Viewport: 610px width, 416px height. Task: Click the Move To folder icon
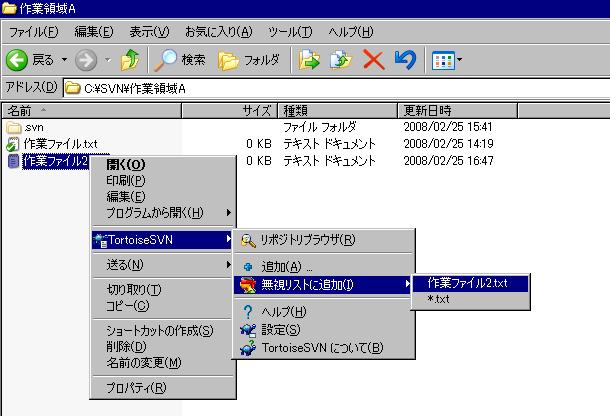pyautogui.click(x=309, y=60)
